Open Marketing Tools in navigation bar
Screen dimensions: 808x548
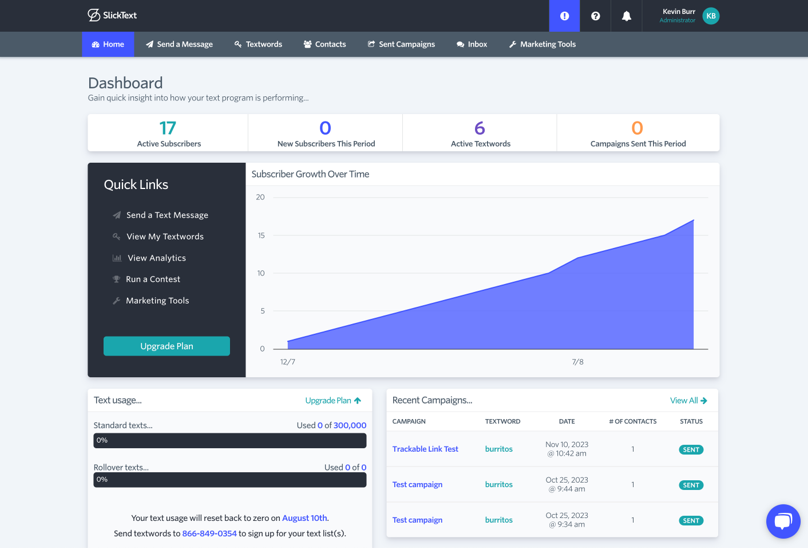(x=542, y=44)
